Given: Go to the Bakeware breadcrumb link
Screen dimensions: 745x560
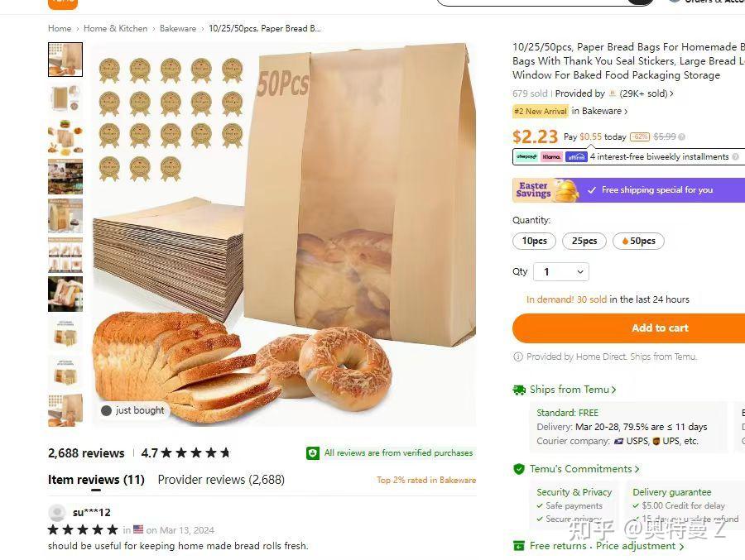Looking at the screenshot, I should [x=178, y=28].
